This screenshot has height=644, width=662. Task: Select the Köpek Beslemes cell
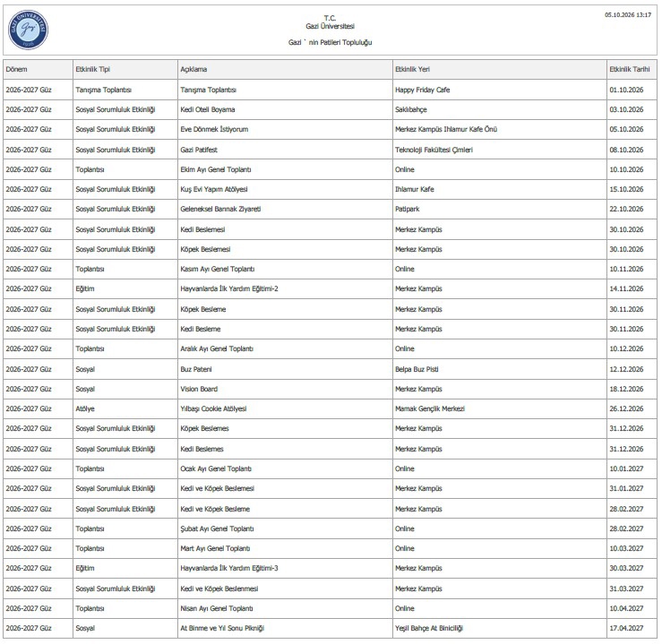(285, 429)
